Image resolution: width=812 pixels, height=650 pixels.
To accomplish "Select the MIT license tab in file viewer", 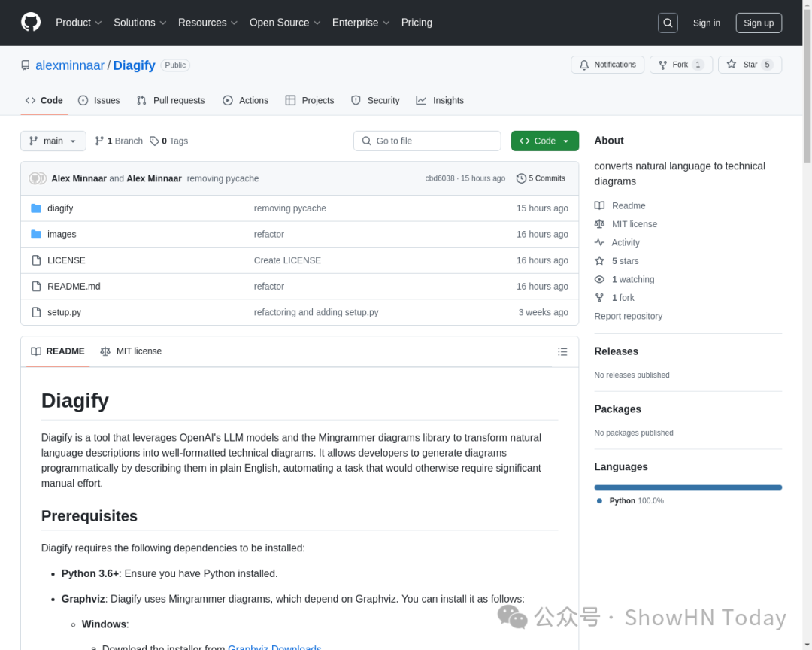I will pos(131,351).
